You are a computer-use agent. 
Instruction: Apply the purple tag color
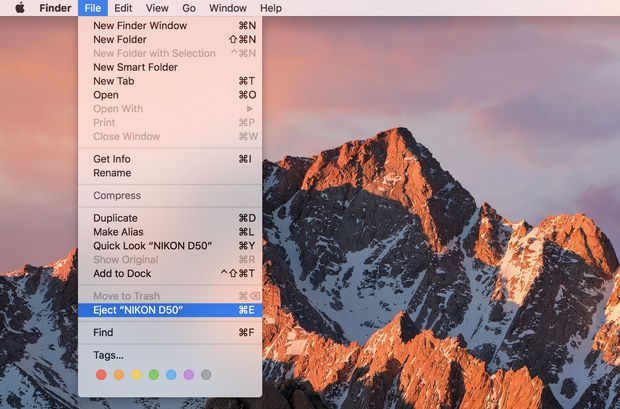point(188,375)
